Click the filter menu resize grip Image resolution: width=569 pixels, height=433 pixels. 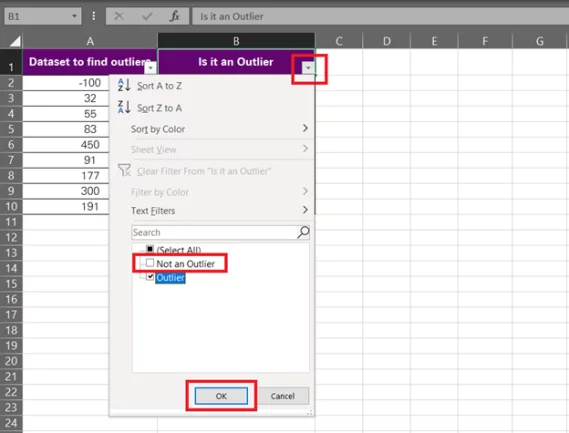click(310, 412)
